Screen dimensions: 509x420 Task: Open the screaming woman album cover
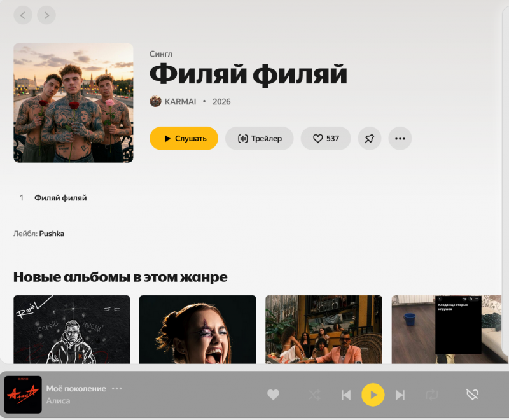pyautogui.click(x=197, y=329)
